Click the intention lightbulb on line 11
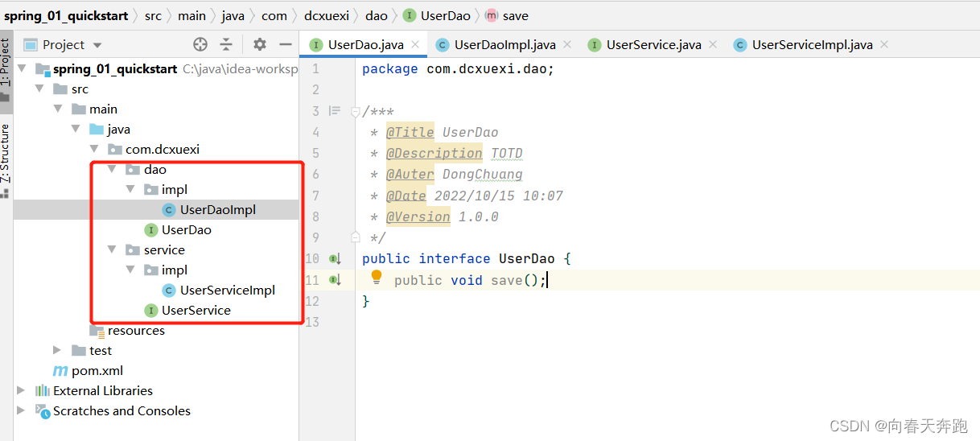The width and height of the screenshot is (980, 441). (376, 278)
